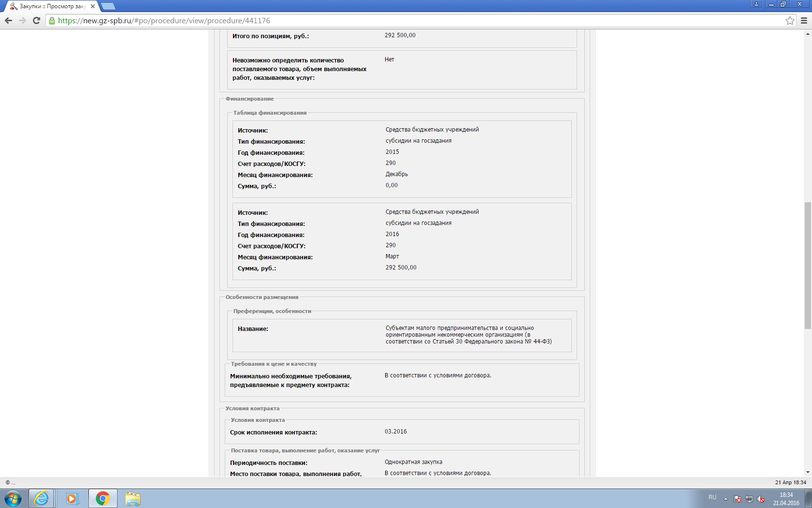This screenshot has height=508, width=812.
Task: Click the month value Декабрь
Action: (396, 174)
